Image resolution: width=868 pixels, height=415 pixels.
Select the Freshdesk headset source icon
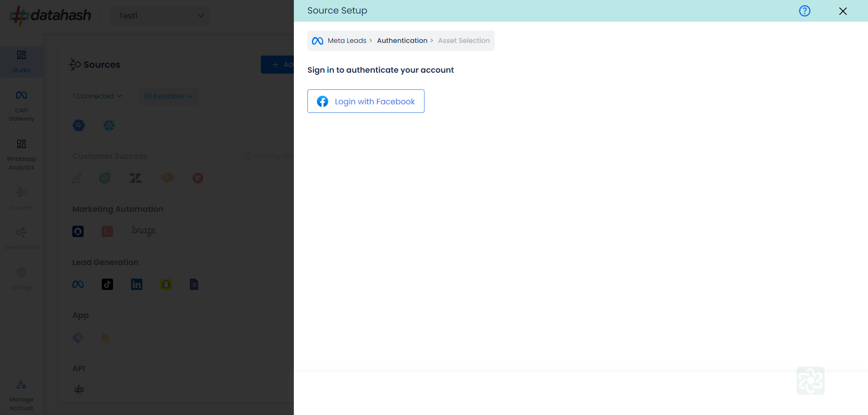pyautogui.click(x=105, y=178)
